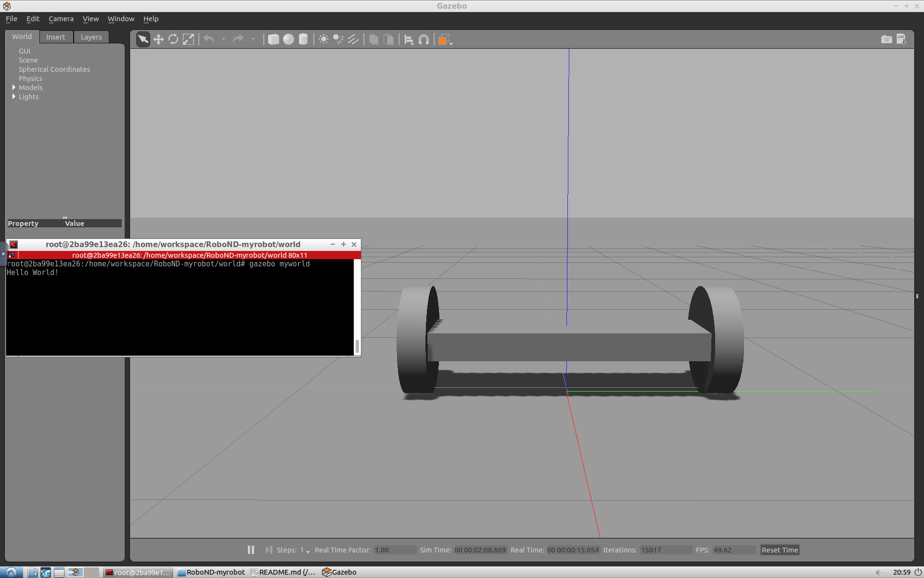The width and height of the screenshot is (924, 578).
Task: Insert a sphere shape
Action: [288, 39]
